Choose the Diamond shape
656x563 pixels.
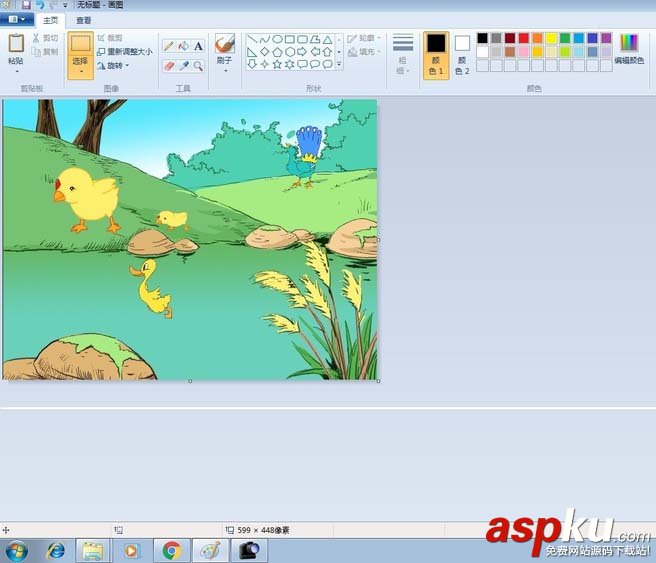click(x=264, y=52)
